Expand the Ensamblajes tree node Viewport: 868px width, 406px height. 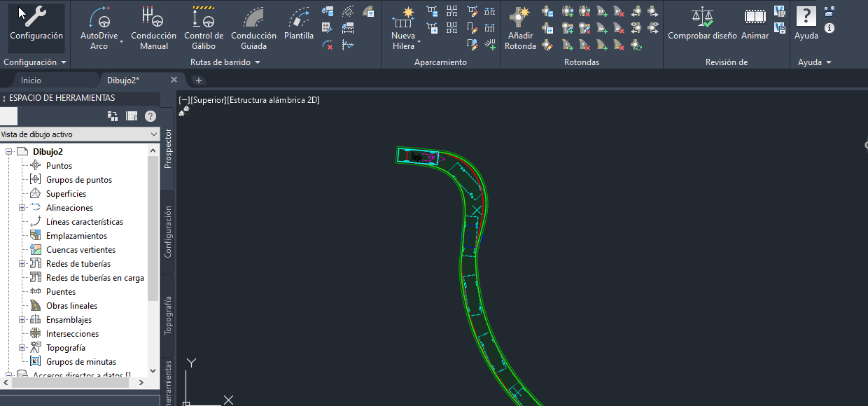(22, 320)
